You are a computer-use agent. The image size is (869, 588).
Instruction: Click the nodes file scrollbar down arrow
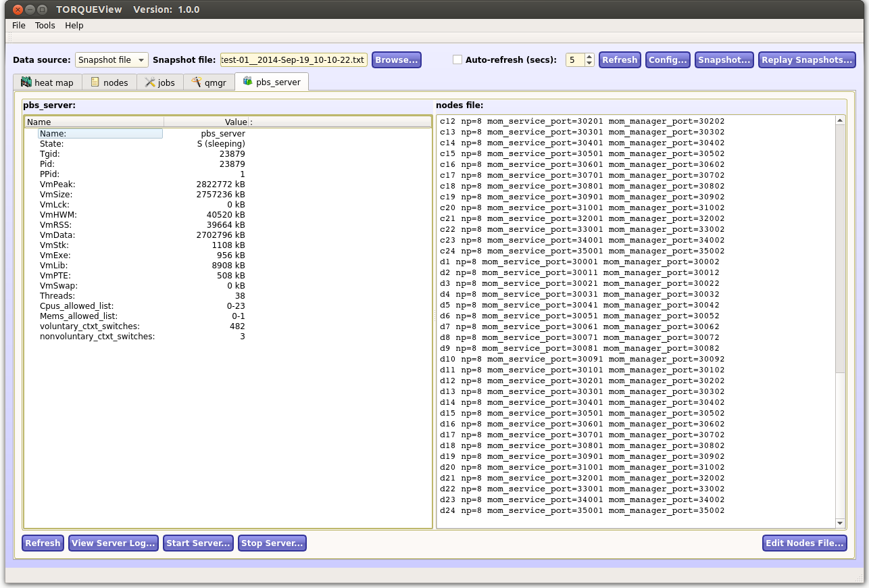click(840, 523)
